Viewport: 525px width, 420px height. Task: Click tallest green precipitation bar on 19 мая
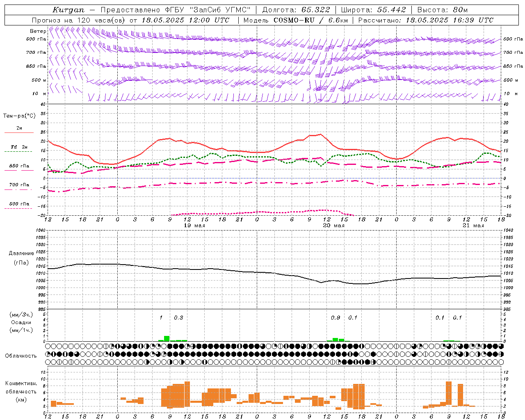tap(167, 338)
